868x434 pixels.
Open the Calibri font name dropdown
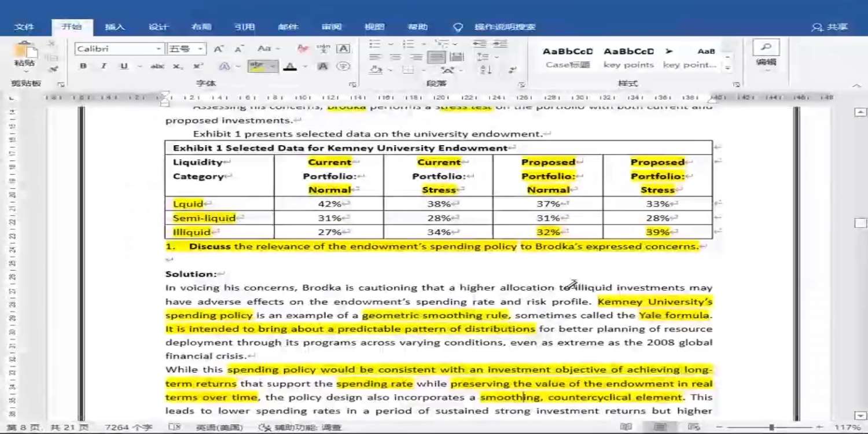tap(158, 49)
